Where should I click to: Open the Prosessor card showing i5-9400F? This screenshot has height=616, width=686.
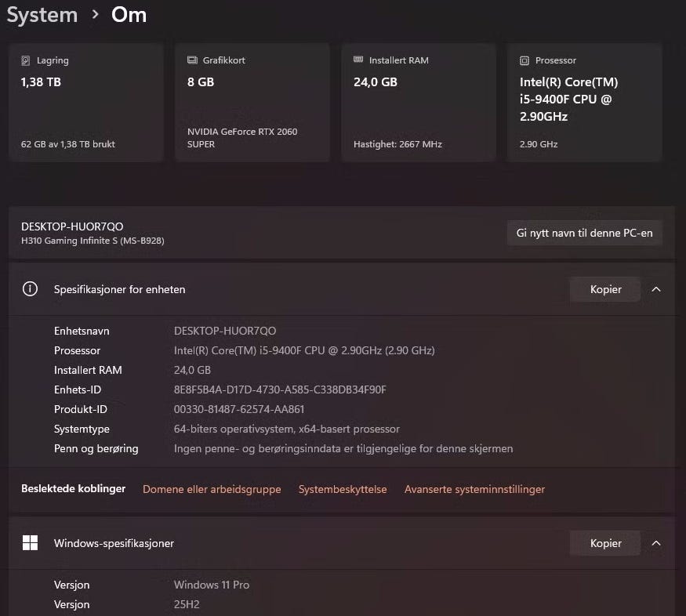[x=585, y=103]
